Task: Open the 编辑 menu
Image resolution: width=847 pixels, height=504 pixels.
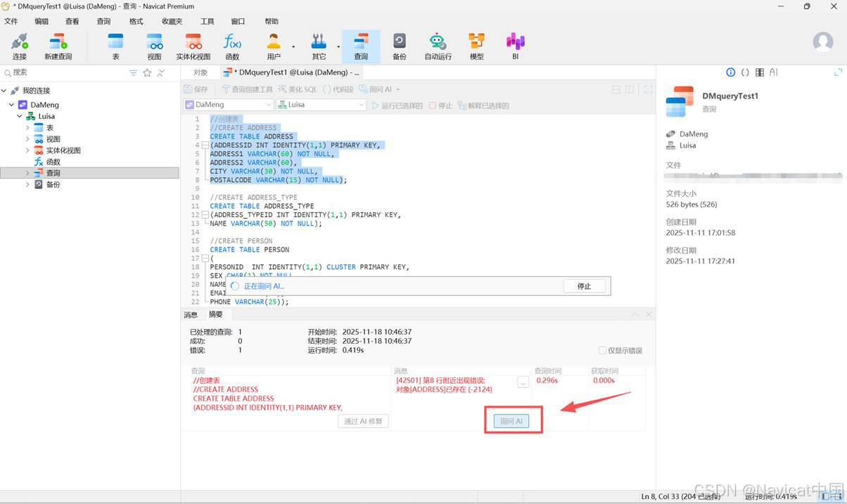Action: 42,22
